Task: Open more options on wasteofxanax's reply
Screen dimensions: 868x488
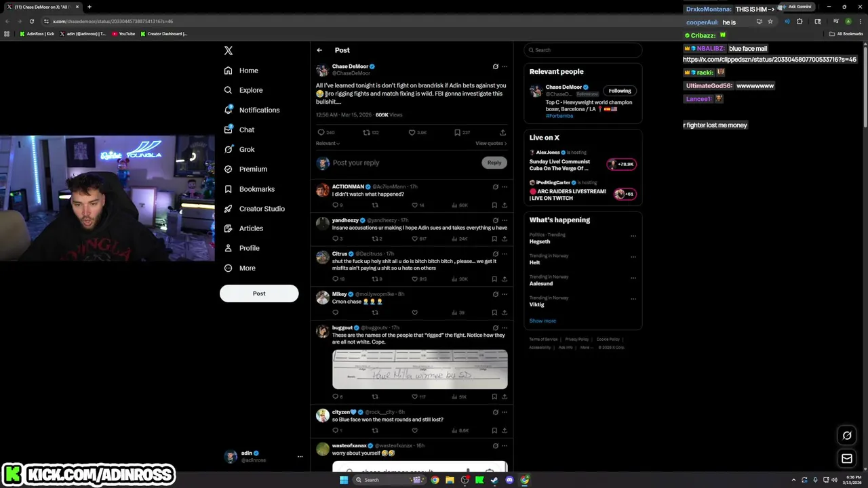Action: [504, 445]
